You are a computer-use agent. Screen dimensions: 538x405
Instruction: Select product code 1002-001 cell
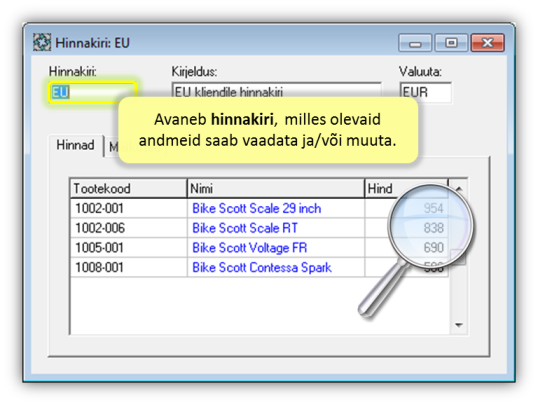coord(128,208)
